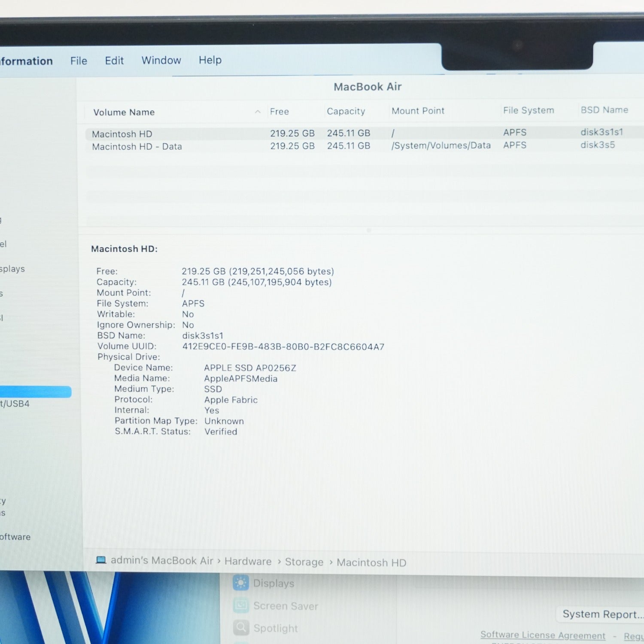Open the File menu
The height and width of the screenshot is (644, 644).
pos(79,61)
